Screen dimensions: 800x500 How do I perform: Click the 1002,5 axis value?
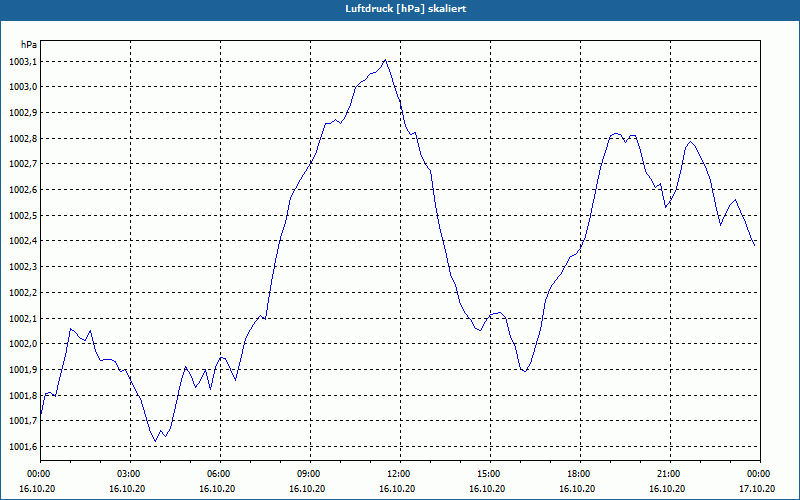pos(23,216)
